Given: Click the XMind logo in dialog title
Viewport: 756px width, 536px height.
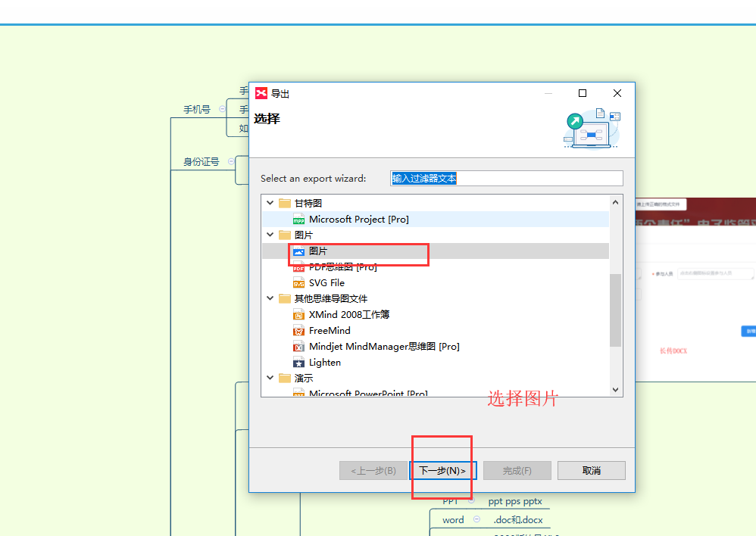Looking at the screenshot, I should [x=261, y=93].
